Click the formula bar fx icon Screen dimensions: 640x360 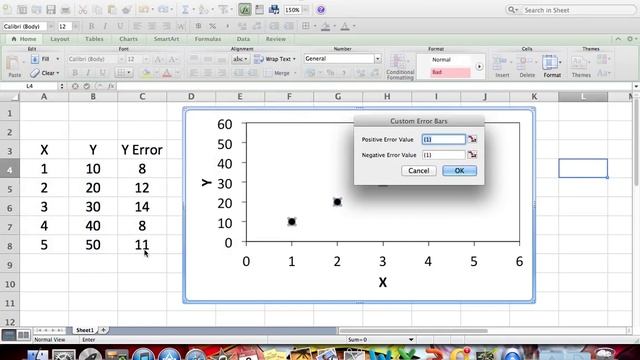pyautogui.click(x=111, y=86)
